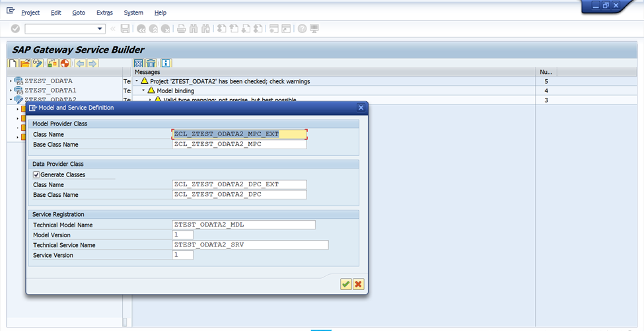644x331 pixels.
Task: Click the Check Project Consistency icon
Action: [52, 63]
